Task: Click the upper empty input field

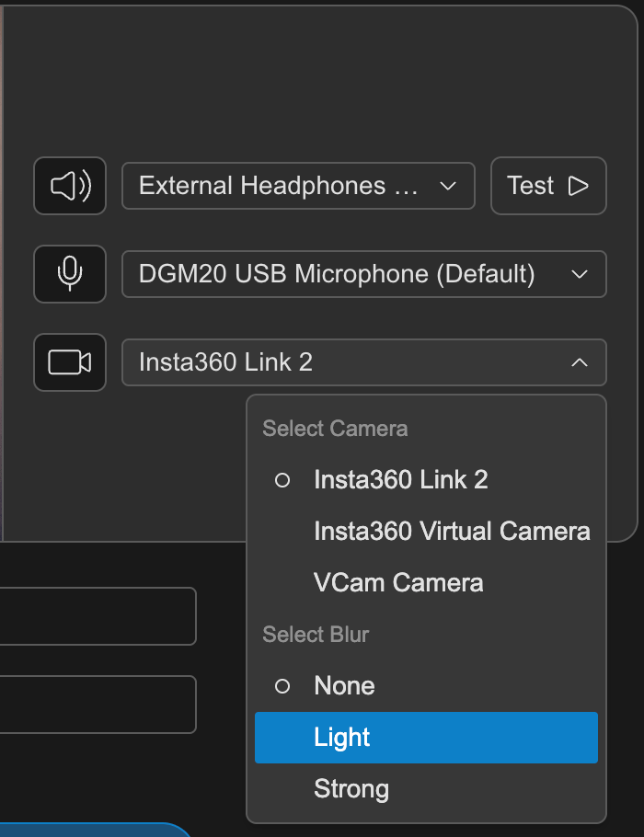Action: 98,616
